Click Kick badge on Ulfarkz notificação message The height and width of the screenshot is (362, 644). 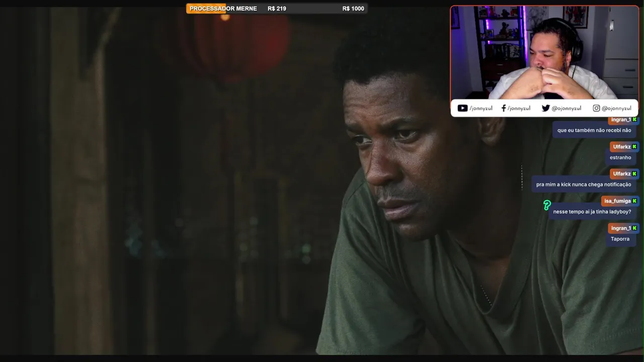tap(634, 174)
